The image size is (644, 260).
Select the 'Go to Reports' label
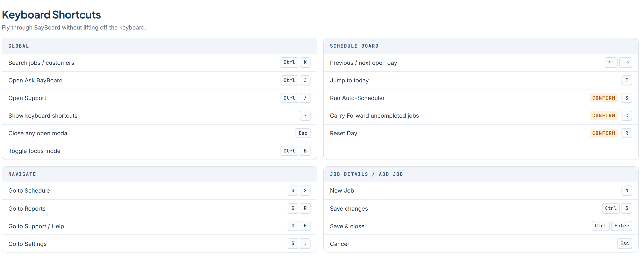click(x=27, y=208)
